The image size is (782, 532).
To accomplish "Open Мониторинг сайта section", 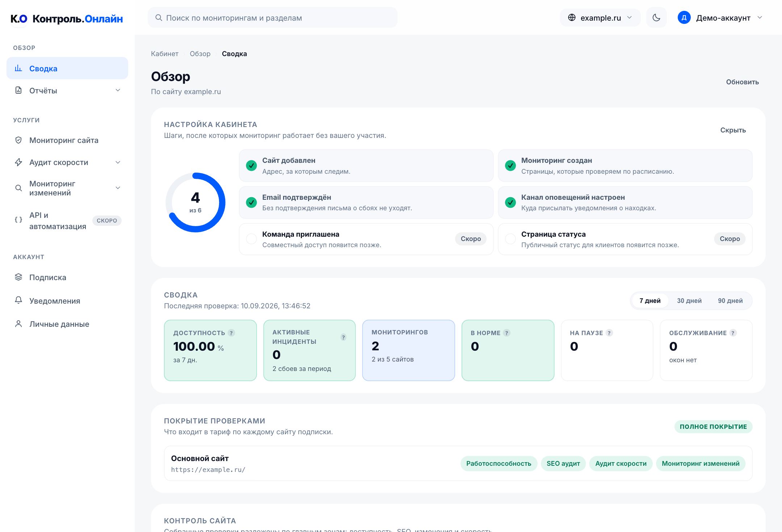I will [67, 140].
